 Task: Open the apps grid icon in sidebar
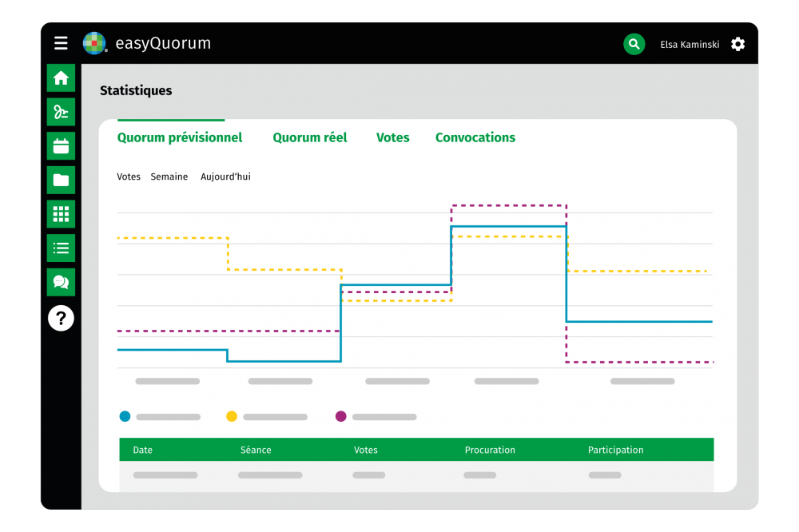coord(61,213)
